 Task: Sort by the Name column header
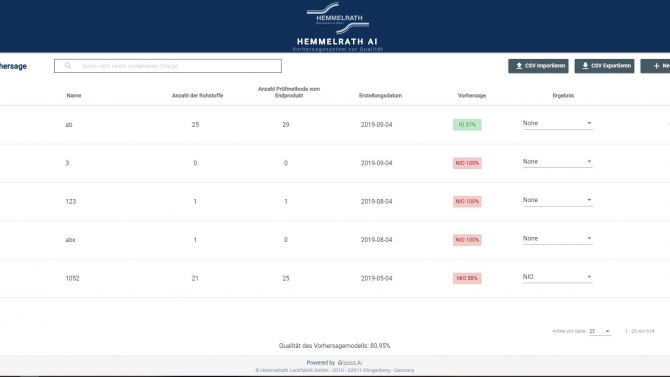[74, 95]
